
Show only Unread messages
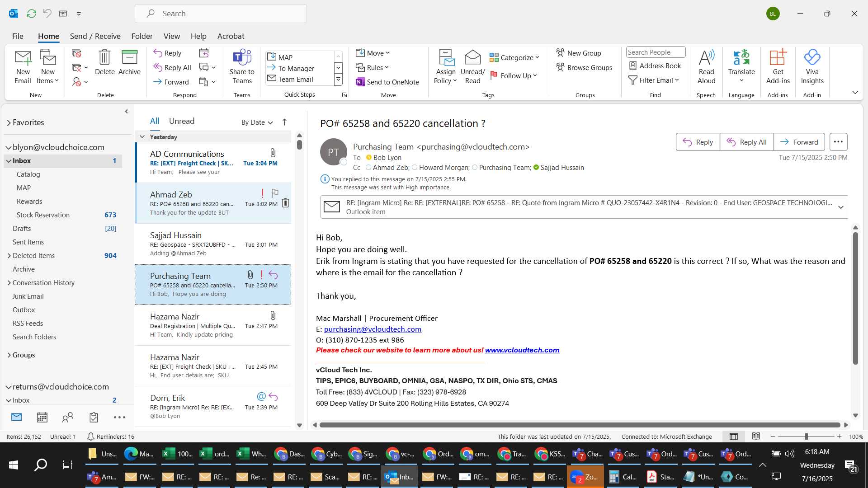click(182, 121)
